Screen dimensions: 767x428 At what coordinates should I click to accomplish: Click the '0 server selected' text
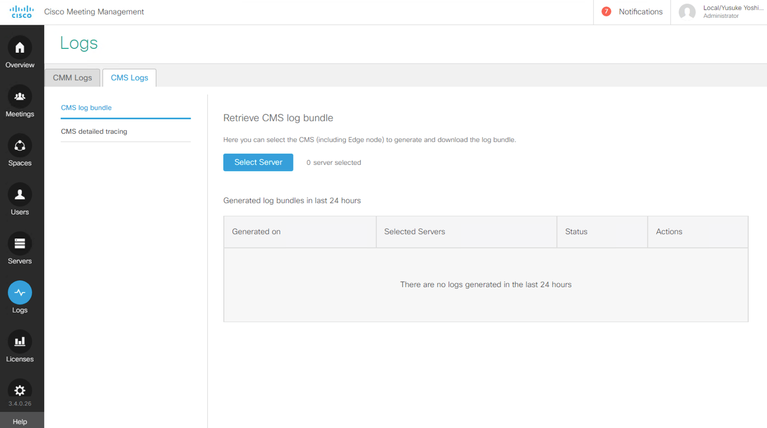click(334, 162)
